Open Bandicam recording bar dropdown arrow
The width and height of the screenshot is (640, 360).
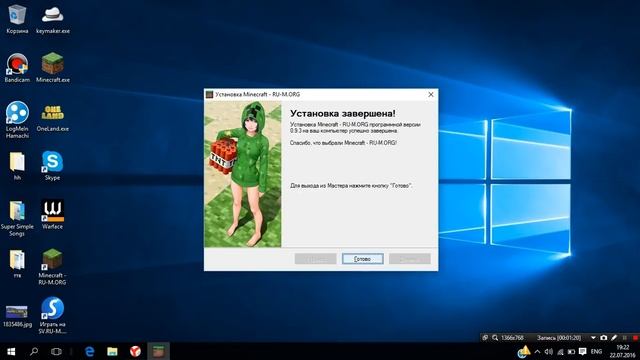(x=593, y=338)
